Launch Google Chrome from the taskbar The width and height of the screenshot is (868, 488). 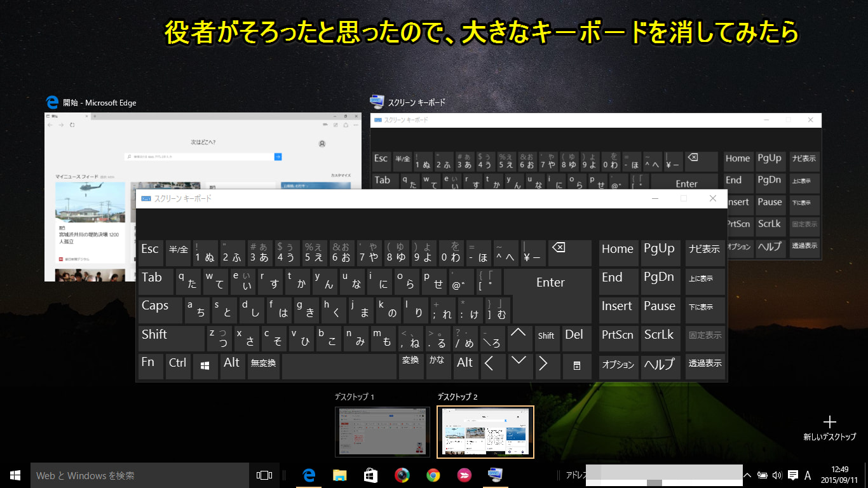coord(433,475)
